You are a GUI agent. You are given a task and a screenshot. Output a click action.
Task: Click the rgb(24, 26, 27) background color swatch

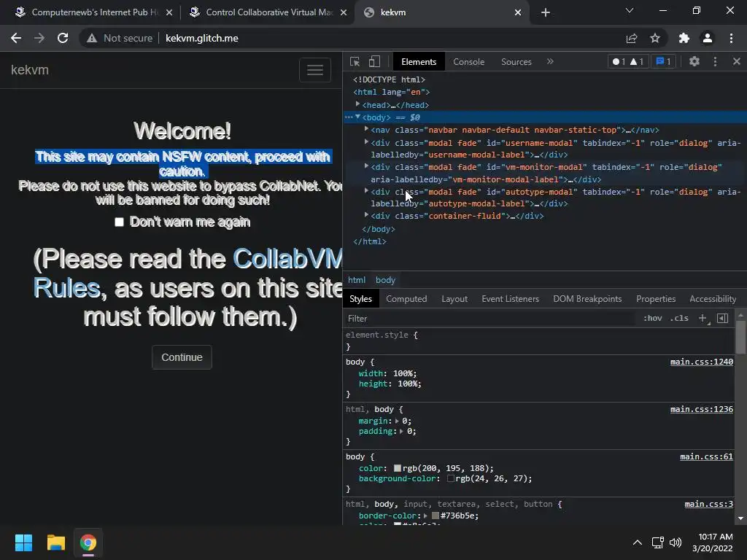tap(450, 478)
